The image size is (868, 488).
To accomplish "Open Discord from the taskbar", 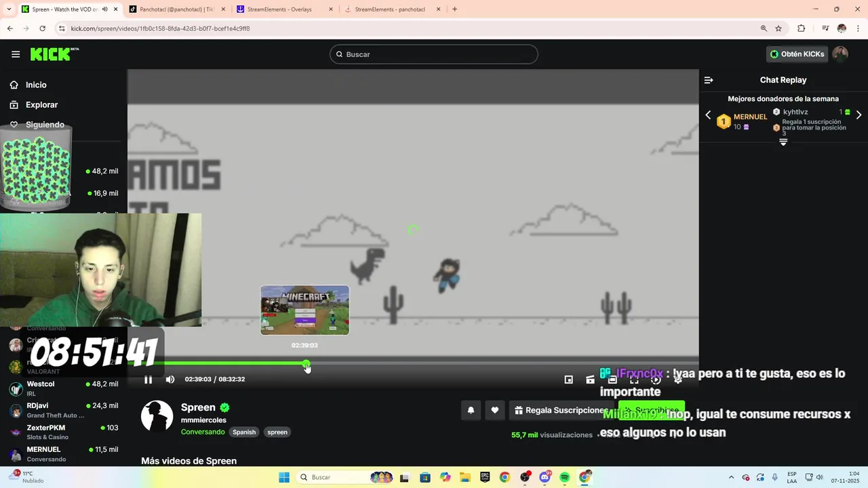I will pos(545,477).
